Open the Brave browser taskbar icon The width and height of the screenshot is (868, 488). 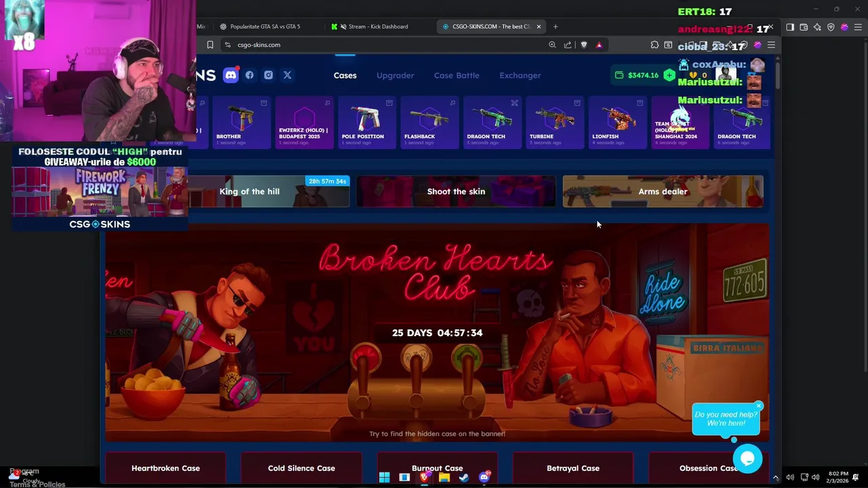tap(425, 478)
